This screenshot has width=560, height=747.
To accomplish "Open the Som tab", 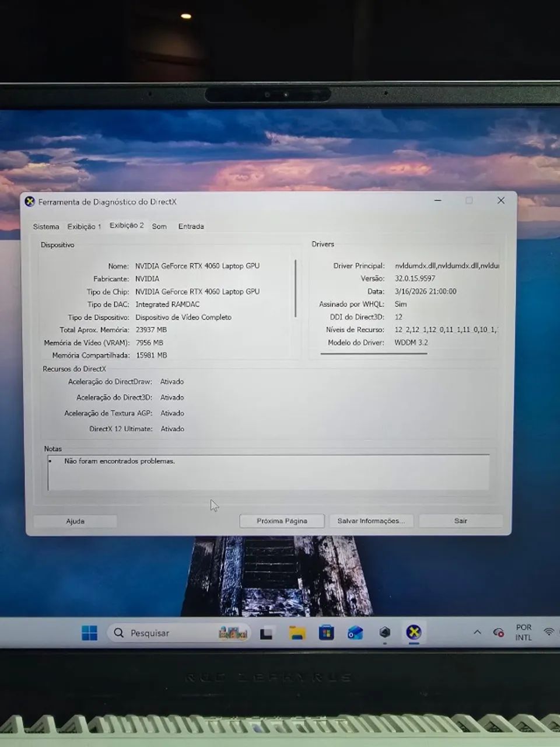I will coord(159,226).
